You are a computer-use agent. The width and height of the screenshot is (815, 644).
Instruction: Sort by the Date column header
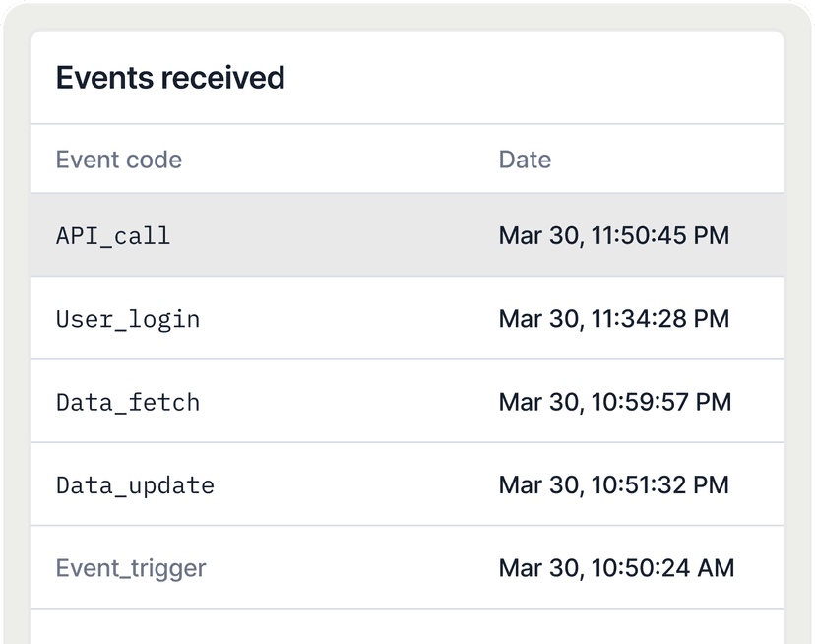point(525,159)
